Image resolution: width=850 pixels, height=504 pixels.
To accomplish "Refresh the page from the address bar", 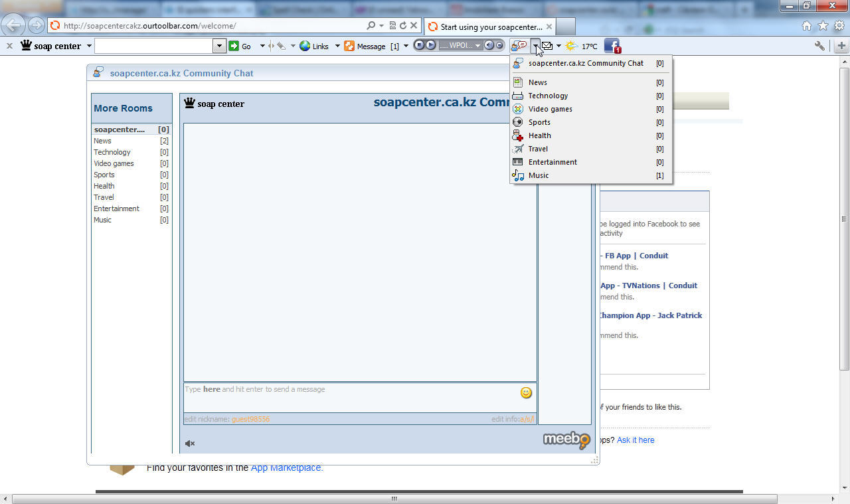I will click(x=403, y=26).
